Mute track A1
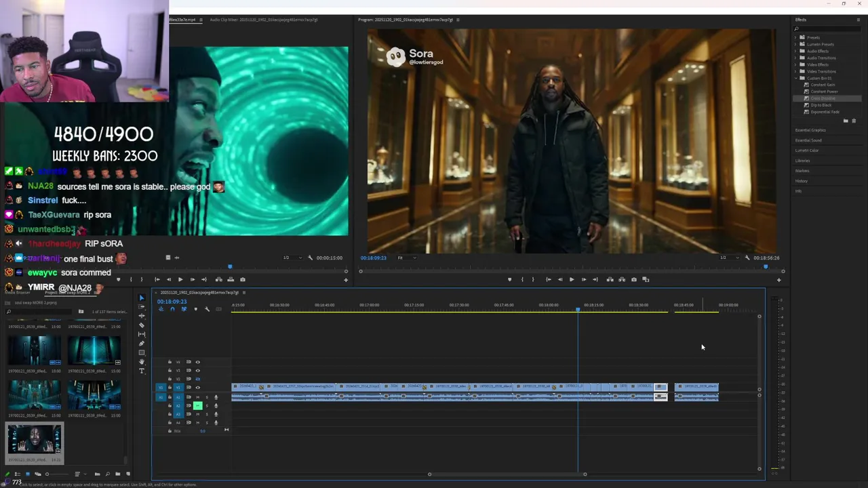Screen dimensions: 868x488 pos(198,397)
